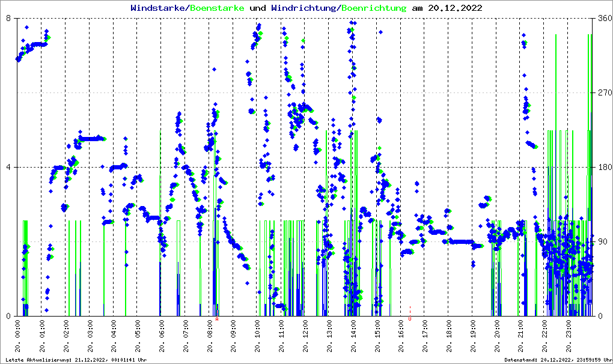Click the time label '20. 11:00'
Viewport: 613px width, 364px height.
[281, 336]
